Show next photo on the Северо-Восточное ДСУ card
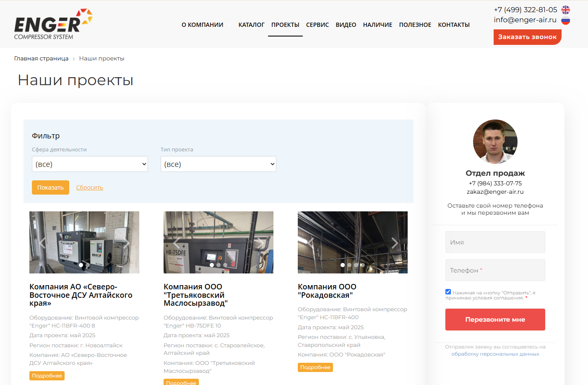 127,243
